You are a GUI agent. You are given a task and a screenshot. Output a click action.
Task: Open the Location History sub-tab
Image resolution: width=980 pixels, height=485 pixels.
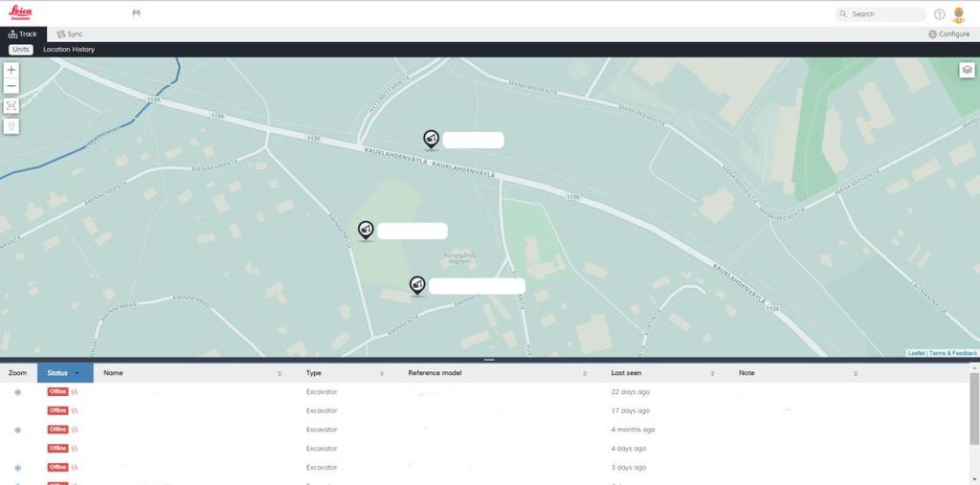[69, 50]
